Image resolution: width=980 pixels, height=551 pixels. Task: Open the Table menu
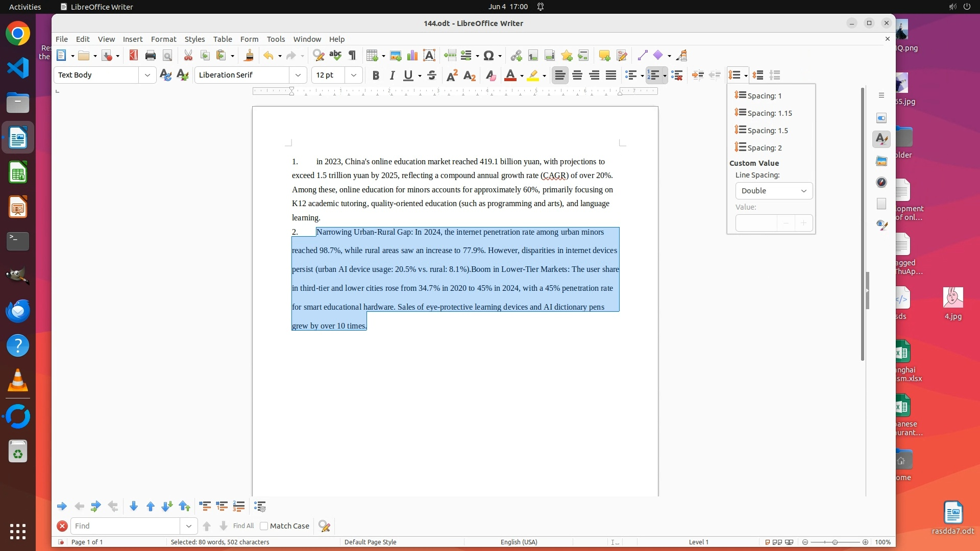click(x=223, y=39)
